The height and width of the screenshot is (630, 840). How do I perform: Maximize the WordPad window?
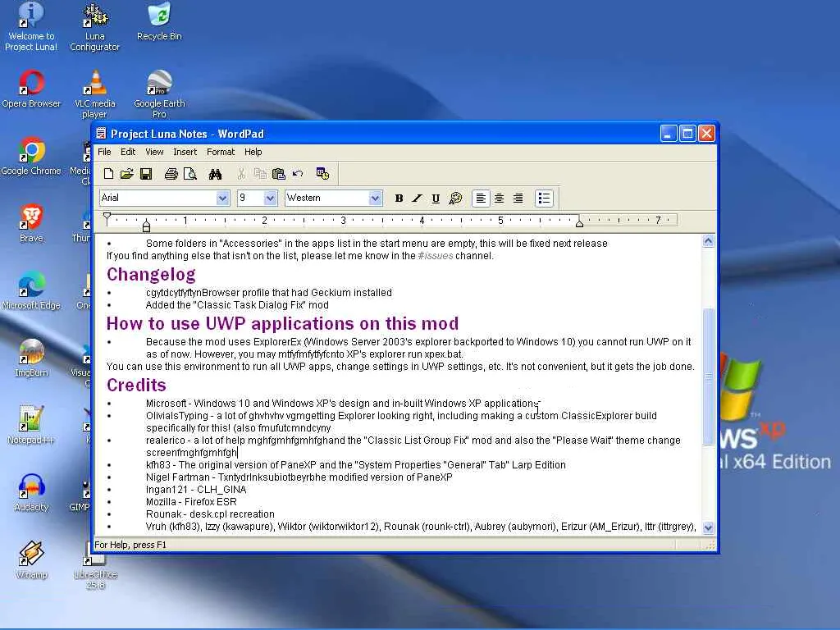point(687,134)
